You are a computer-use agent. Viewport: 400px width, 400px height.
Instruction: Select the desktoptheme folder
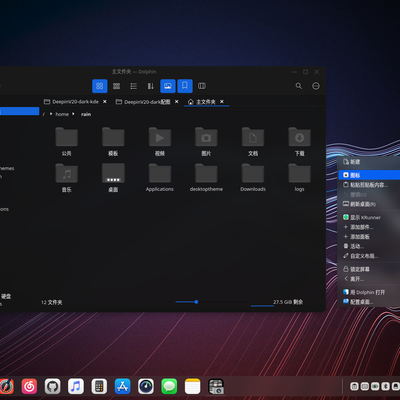click(206, 178)
